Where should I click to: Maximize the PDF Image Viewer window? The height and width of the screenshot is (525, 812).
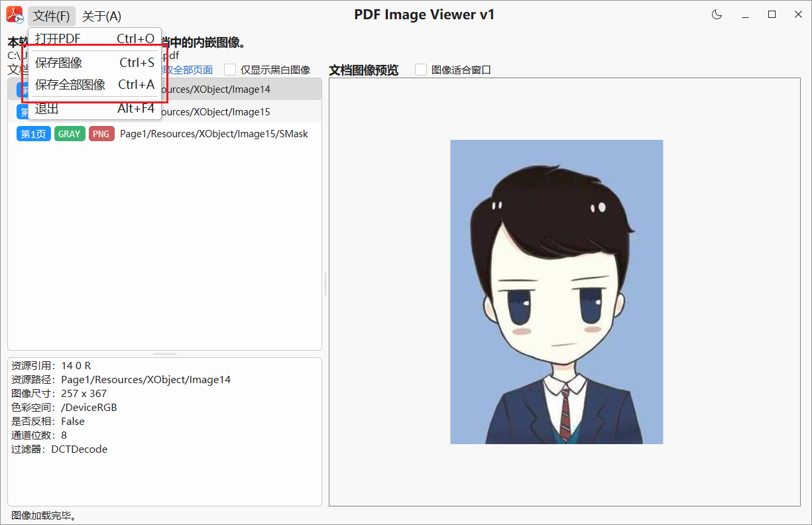[772, 15]
